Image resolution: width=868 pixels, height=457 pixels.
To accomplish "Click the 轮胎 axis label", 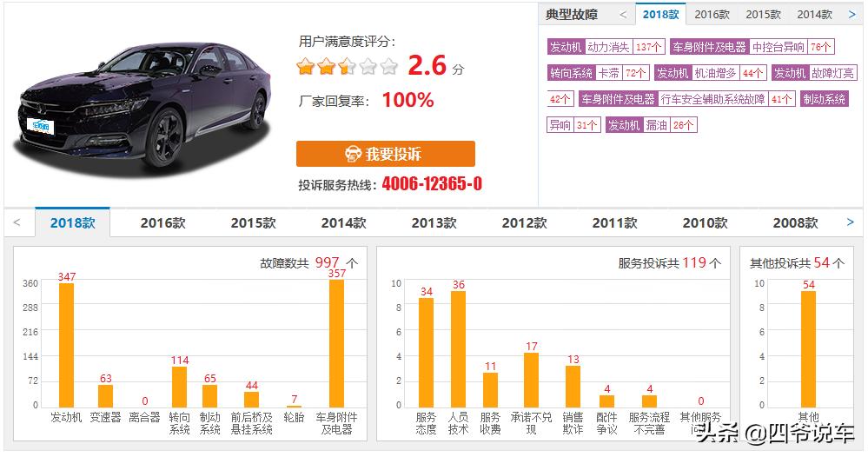I will [294, 417].
